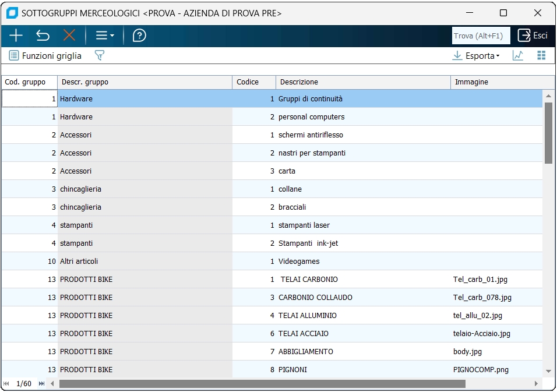This screenshot has width=557, height=392.
Task: Select the schermi antiriflesso row
Action: click(272, 135)
